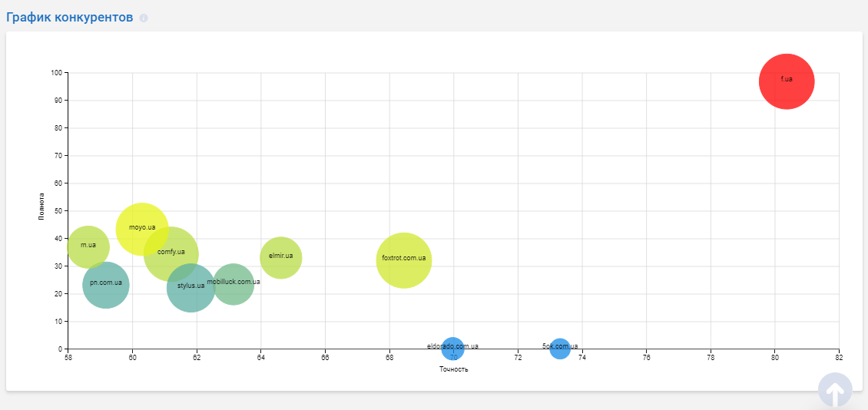The width and height of the screenshot is (868, 410).
Task: Select the foxtrot.com.ua bubble
Action: coord(404,260)
